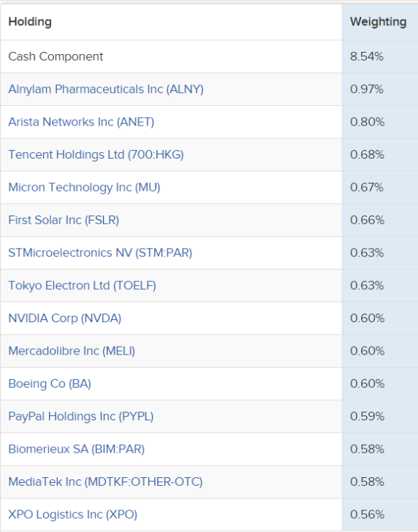Click the 0.97% weighting for Alnylam
The height and width of the screenshot is (532, 418).
tap(367, 89)
